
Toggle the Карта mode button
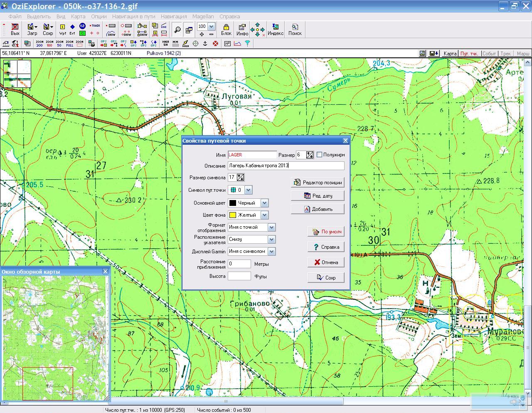(450, 53)
